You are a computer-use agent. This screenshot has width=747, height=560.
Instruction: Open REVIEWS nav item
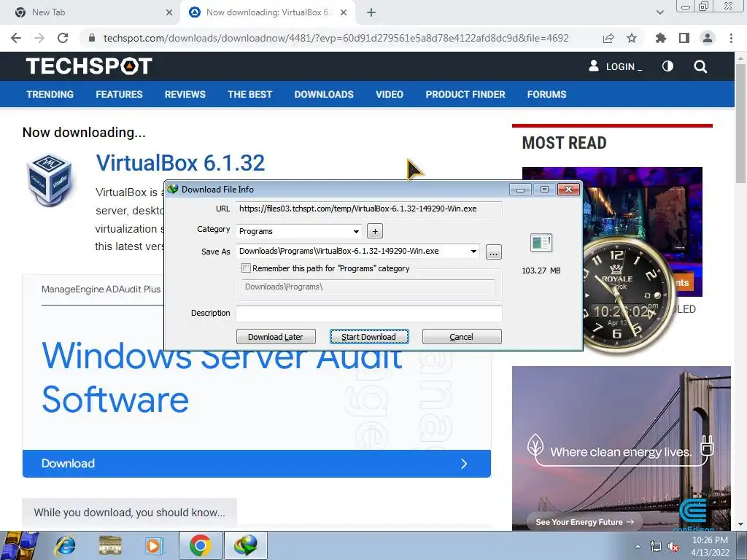pyautogui.click(x=185, y=94)
